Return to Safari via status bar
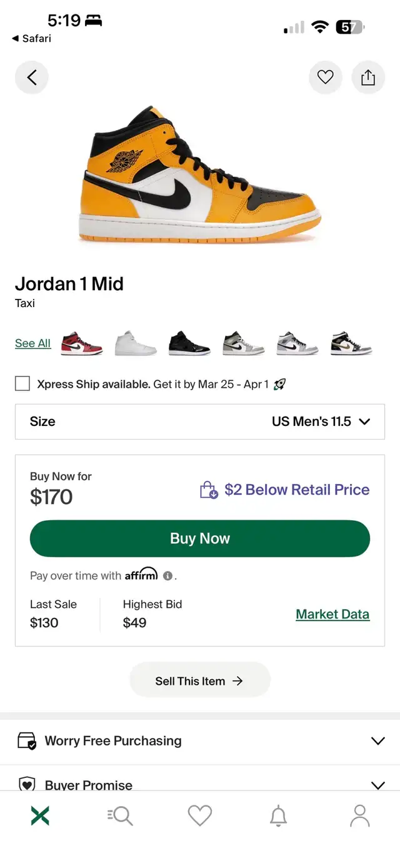 31,39
